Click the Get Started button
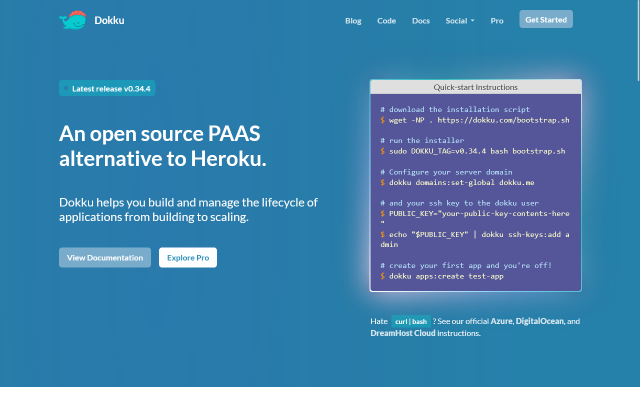The image size is (640, 400). click(546, 20)
